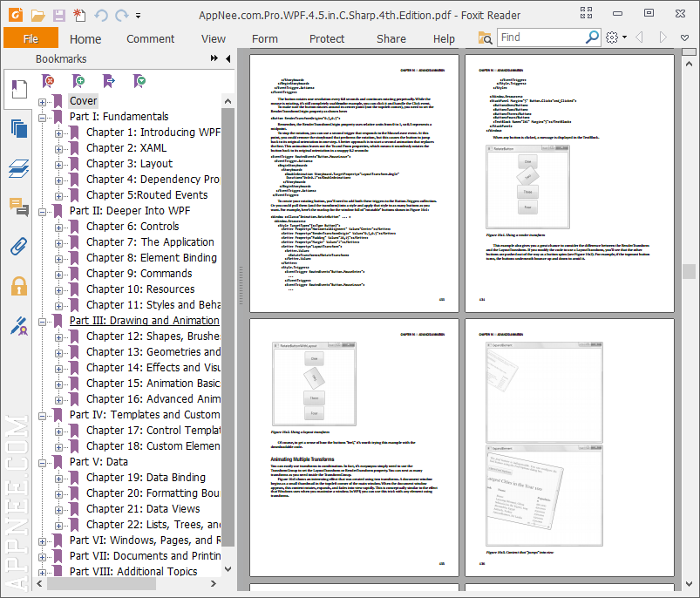Collapse Part II: Deeper Into WPF
Image resolution: width=700 pixels, height=598 pixels.
click(x=42, y=212)
